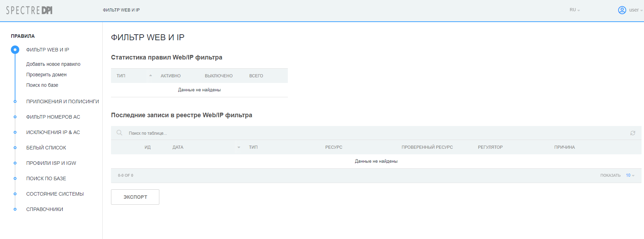
Task: Open RU language dropdown
Action: point(574,10)
